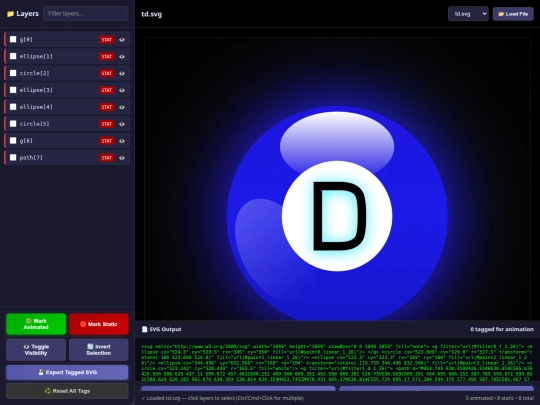Click the td.svg title heading
This screenshot has width=540, height=405.
point(152,14)
